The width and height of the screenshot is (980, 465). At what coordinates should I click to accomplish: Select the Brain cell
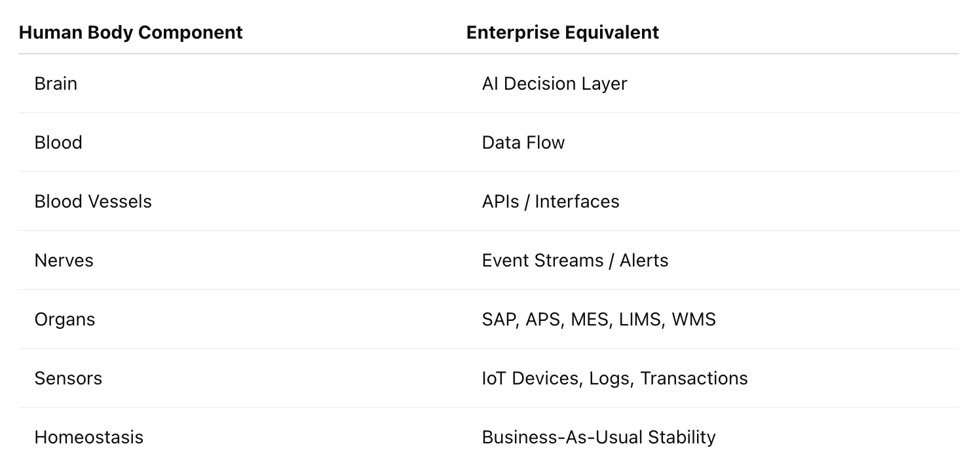[x=56, y=84]
